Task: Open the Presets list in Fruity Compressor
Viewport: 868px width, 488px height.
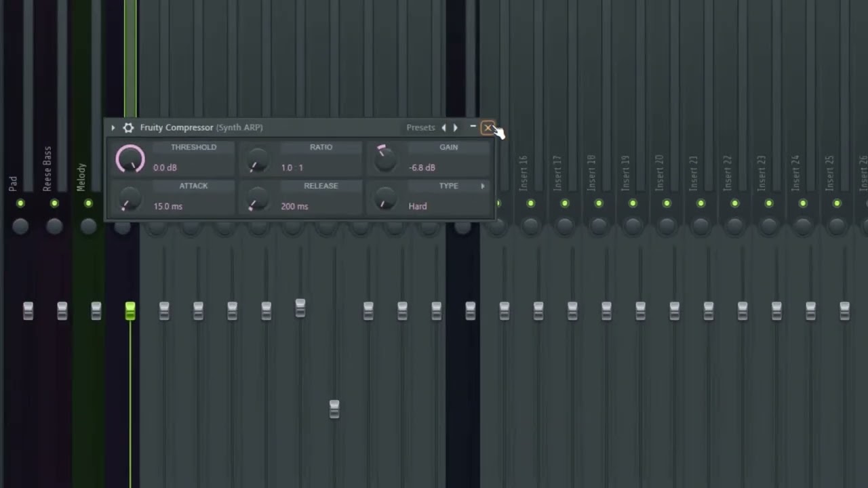Action: point(420,127)
